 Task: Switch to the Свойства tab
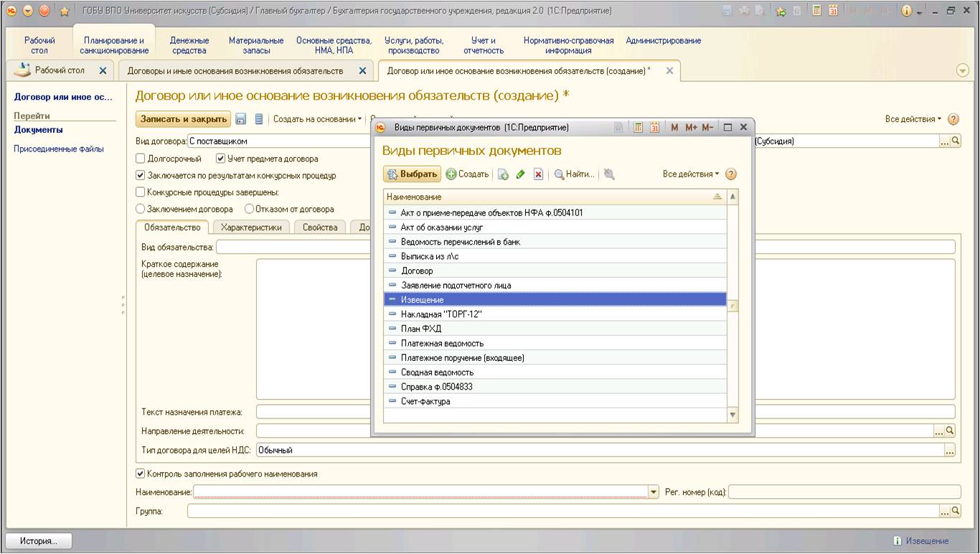(320, 227)
